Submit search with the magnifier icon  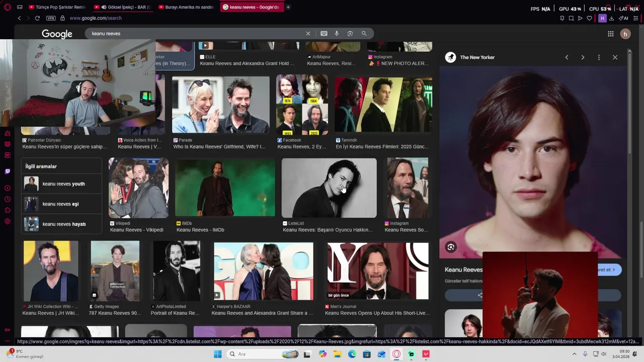[364, 34]
